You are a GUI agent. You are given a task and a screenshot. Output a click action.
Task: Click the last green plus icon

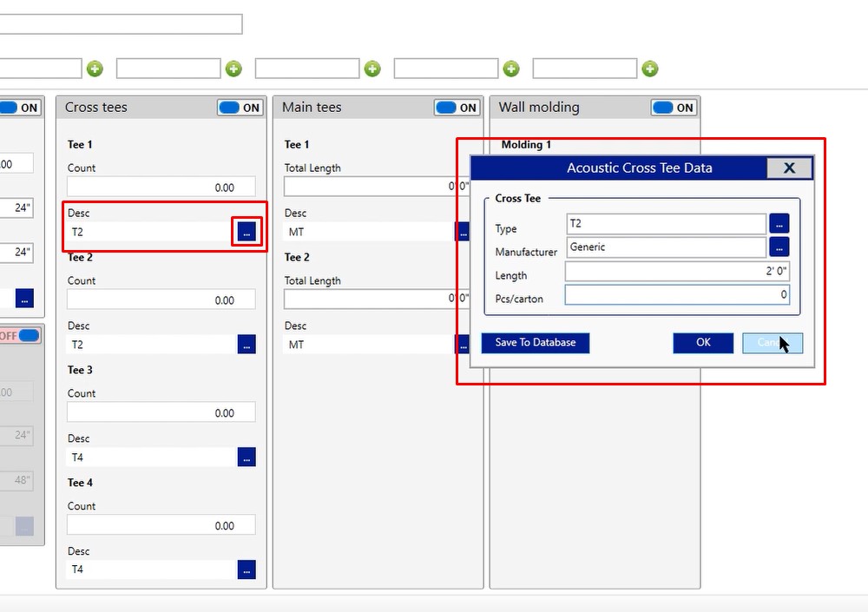pos(649,69)
